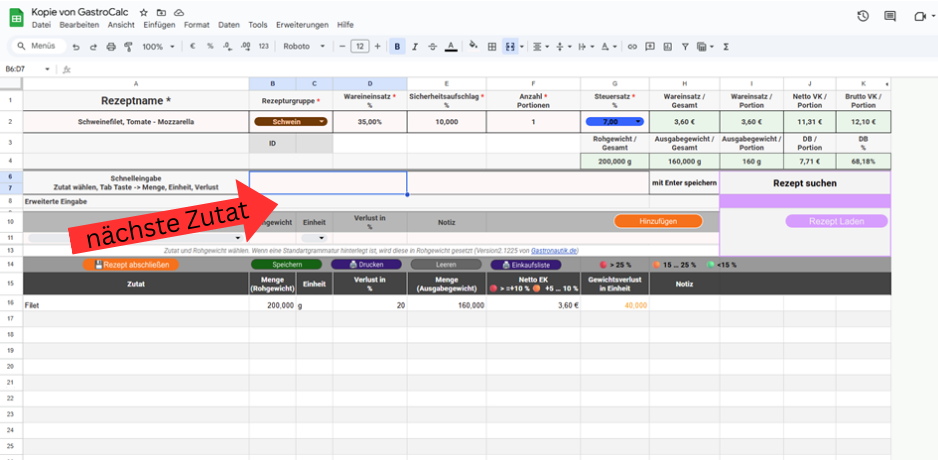Image resolution: width=938 pixels, height=460 pixels.
Task: Click the Print icon in toolbar
Action: (x=111, y=47)
